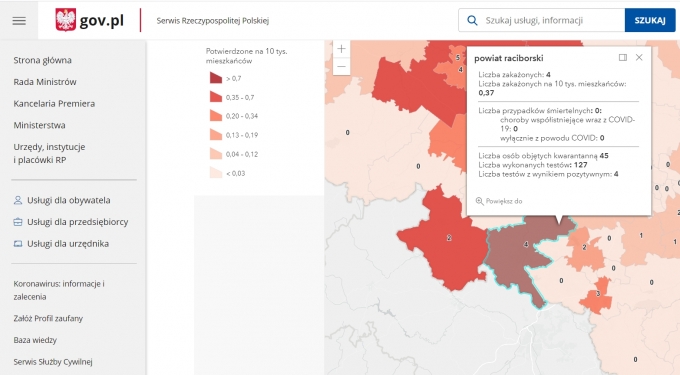This screenshot has width=680, height=375.
Task: Click the Usługi dla urzędnika laptop icon
Action: pyautogui.click(x=18, y=244)
